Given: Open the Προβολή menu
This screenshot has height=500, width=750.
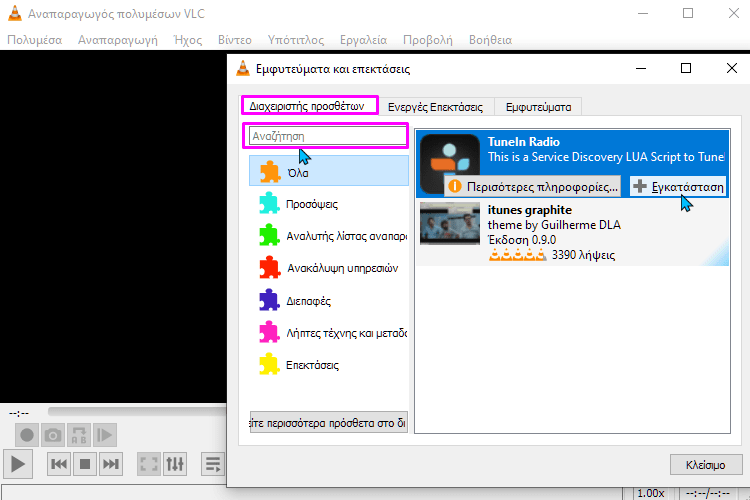Looking at the screenshot, I should [428, 40].
